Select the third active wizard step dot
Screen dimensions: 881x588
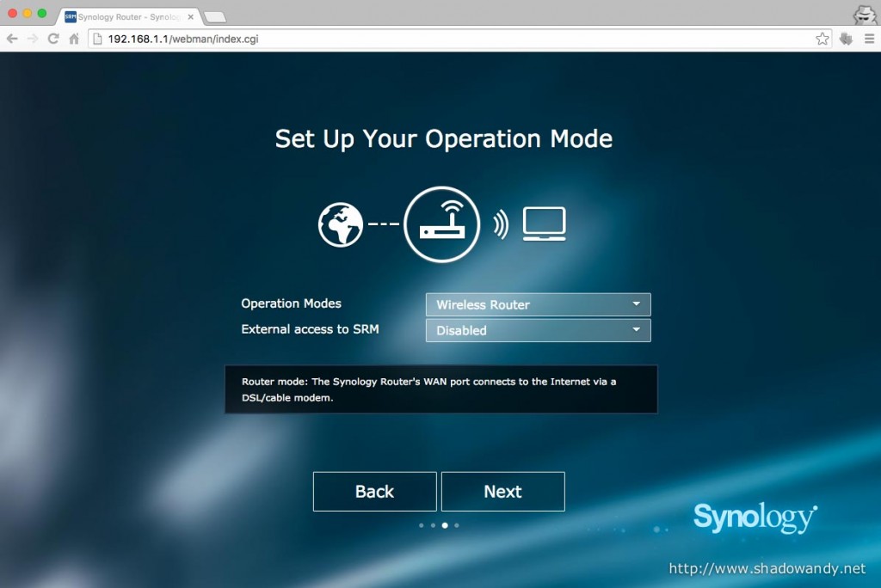pyautogui.click(x=445, y=525)
